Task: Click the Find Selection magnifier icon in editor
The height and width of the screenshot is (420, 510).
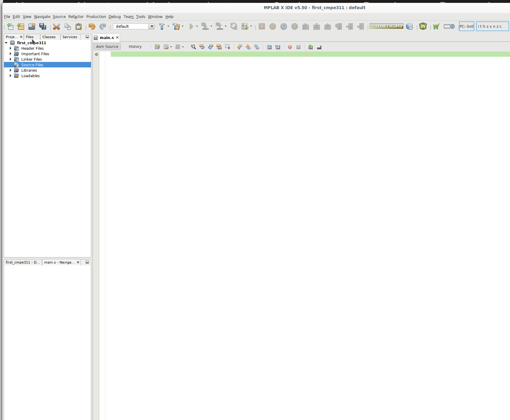Action: (193, 47)
